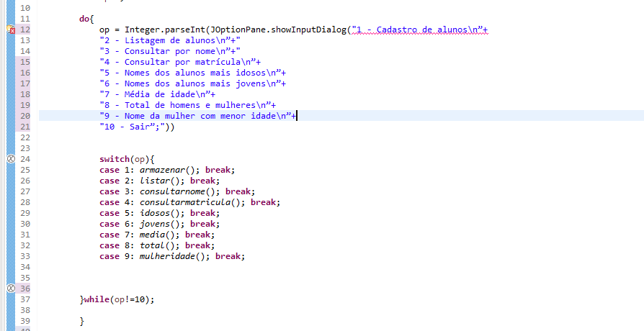
Task: Click the closing brace on line 39
Action: (x=81, y=321)
